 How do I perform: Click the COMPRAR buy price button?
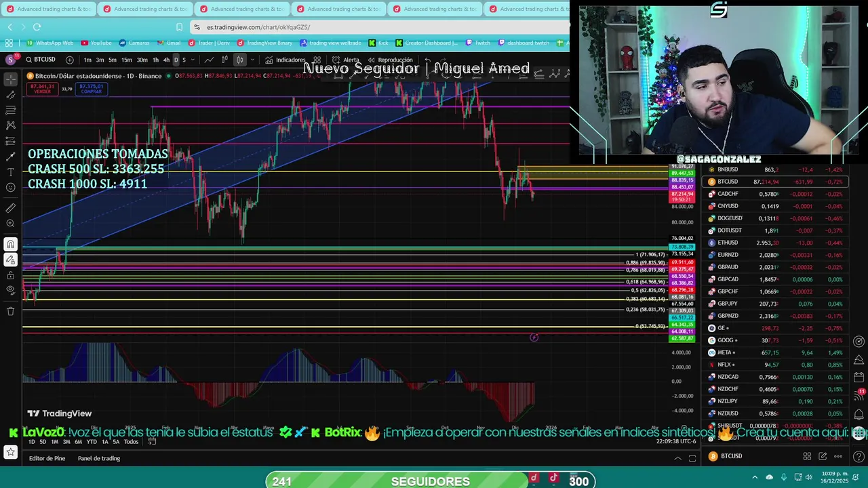pos(91,89)
